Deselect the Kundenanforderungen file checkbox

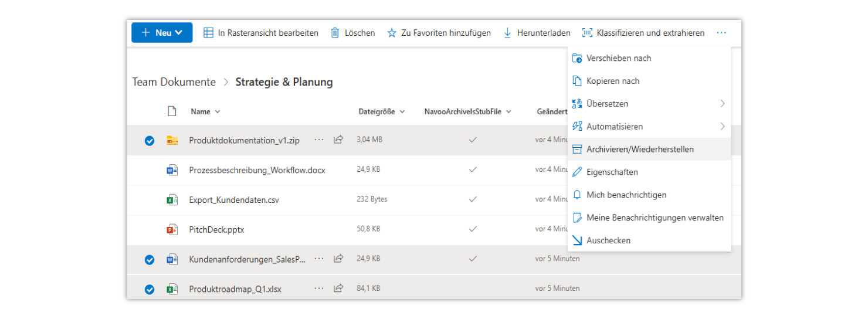click(x=150, y=259)
